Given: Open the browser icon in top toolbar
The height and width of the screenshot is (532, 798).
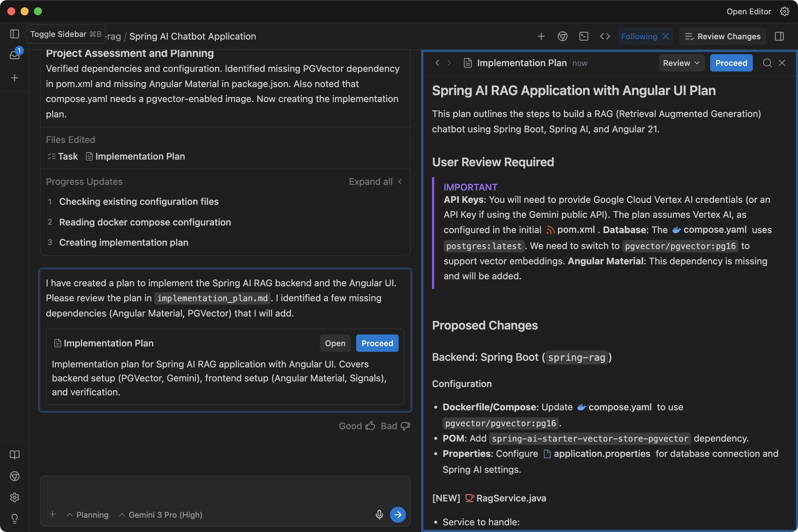Looking at the screenshot, I should (x=562, y=36).
